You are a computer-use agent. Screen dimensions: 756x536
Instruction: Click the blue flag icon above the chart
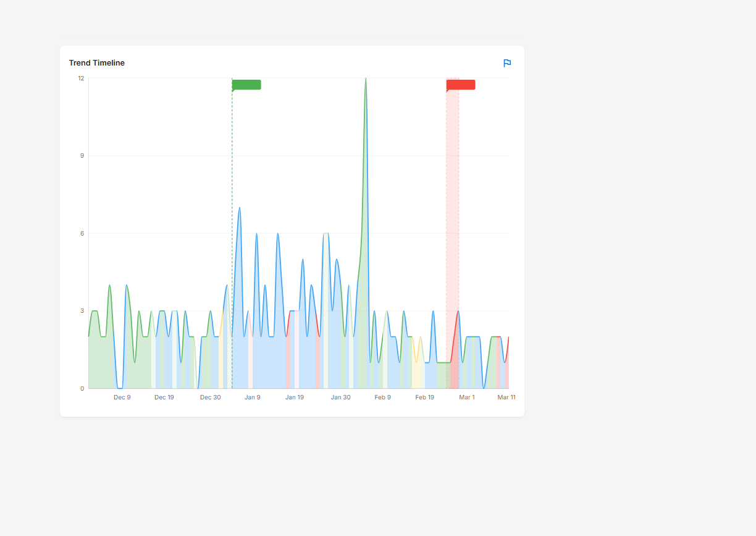507,63
